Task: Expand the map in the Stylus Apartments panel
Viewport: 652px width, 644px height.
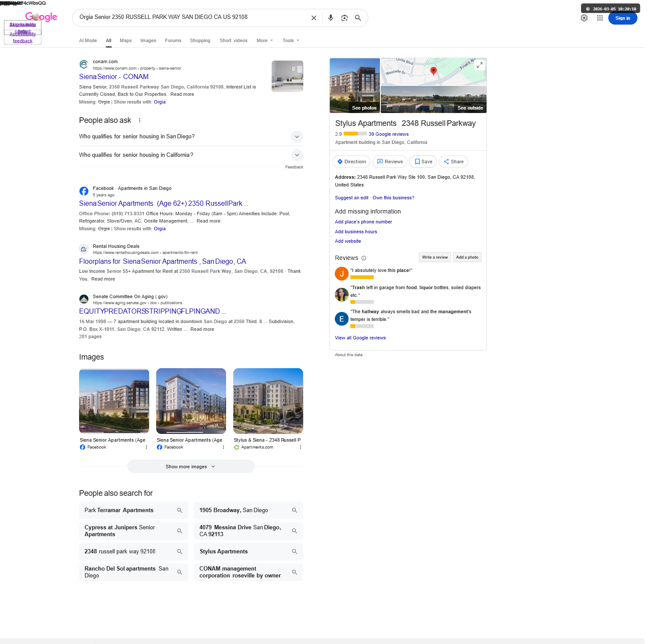Action: point(480,65)
